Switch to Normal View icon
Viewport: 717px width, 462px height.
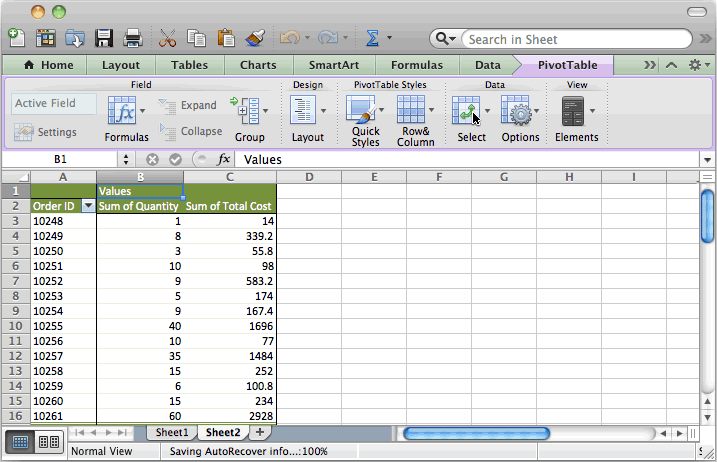[21, 442]
